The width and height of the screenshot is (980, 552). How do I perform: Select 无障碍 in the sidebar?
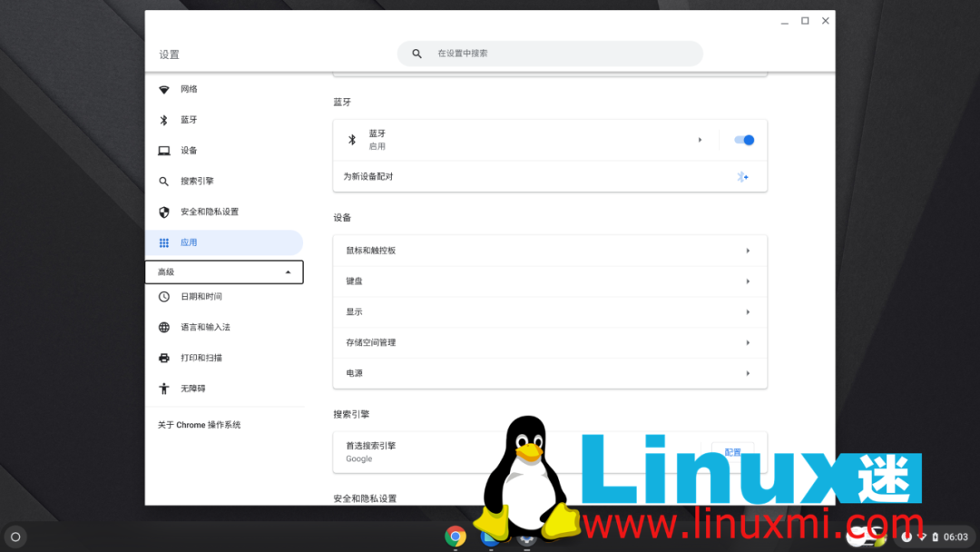click(x=224, y=389)
